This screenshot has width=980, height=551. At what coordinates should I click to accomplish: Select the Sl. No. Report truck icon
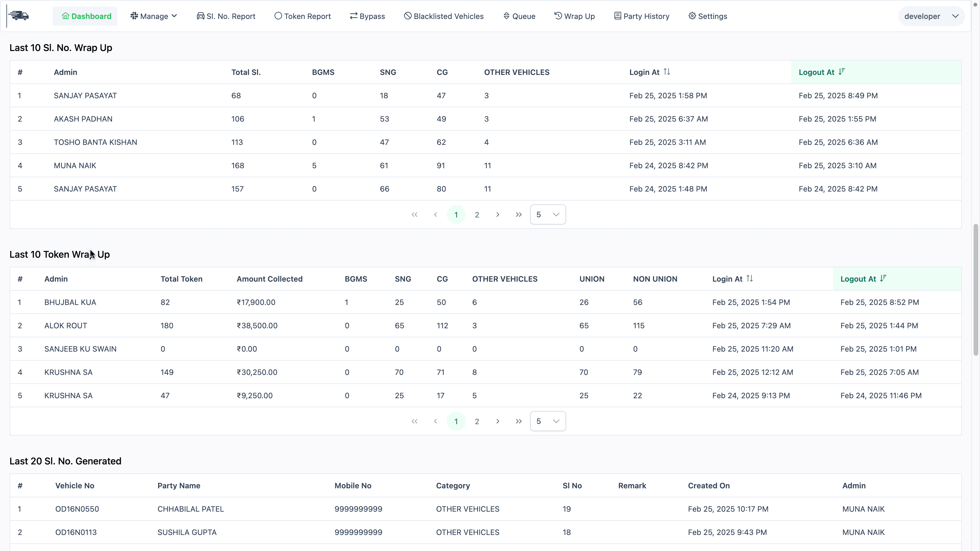pos(201,16)
